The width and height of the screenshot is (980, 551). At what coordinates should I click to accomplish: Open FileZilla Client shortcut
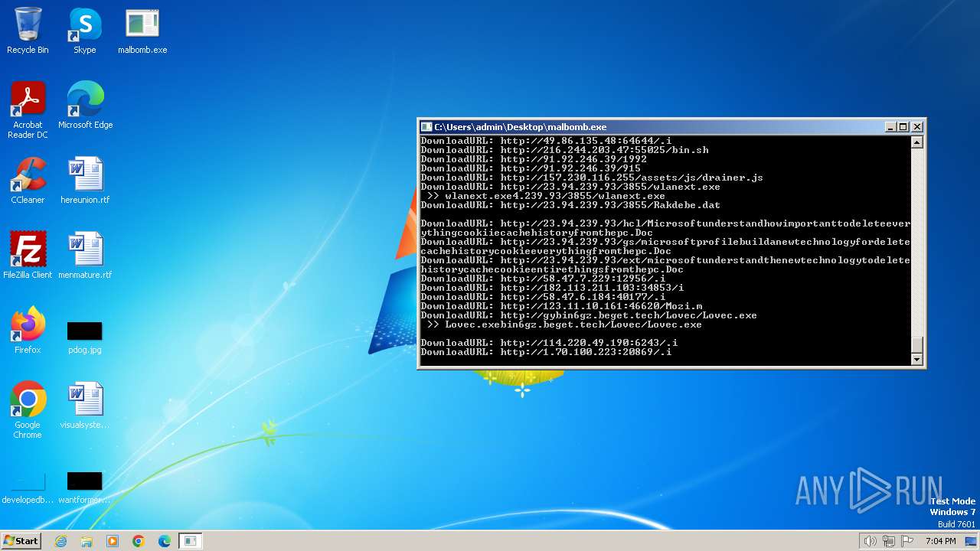(28, 255)
